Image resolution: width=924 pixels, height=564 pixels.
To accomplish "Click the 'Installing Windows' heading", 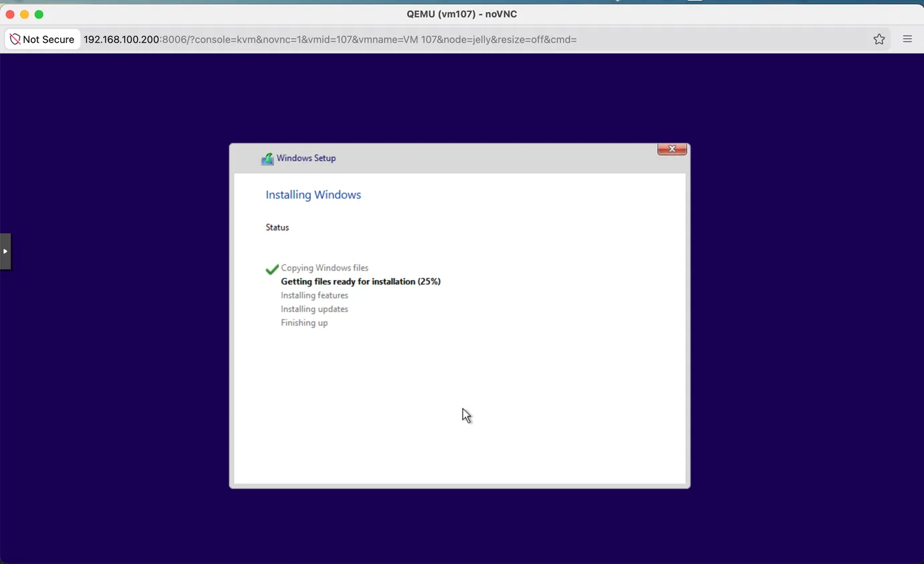I will [x=313, y=194].
